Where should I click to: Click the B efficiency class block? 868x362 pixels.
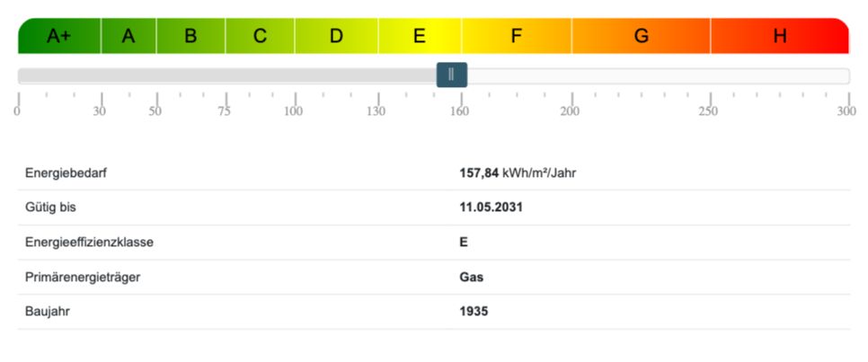coord(190,36)
